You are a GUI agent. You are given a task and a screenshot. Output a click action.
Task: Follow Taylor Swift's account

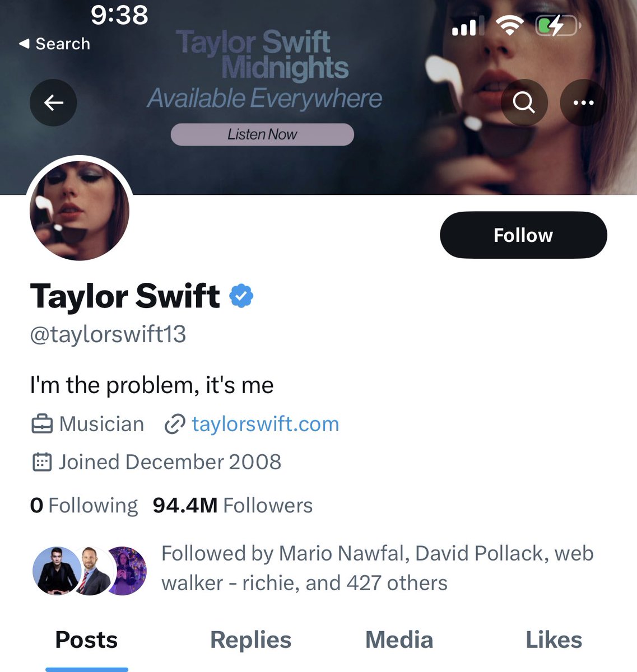[523, 235]
